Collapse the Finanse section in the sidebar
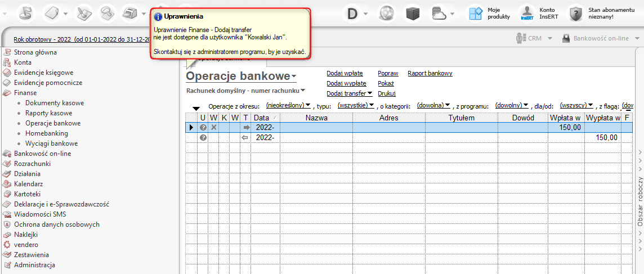The height and width of the screenshot is (274, 644). [x=25, y=93]
